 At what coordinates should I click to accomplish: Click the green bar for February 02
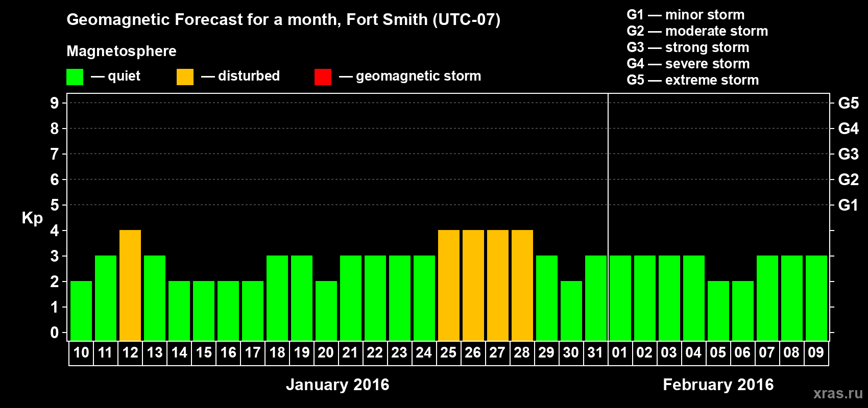point(645,298)
